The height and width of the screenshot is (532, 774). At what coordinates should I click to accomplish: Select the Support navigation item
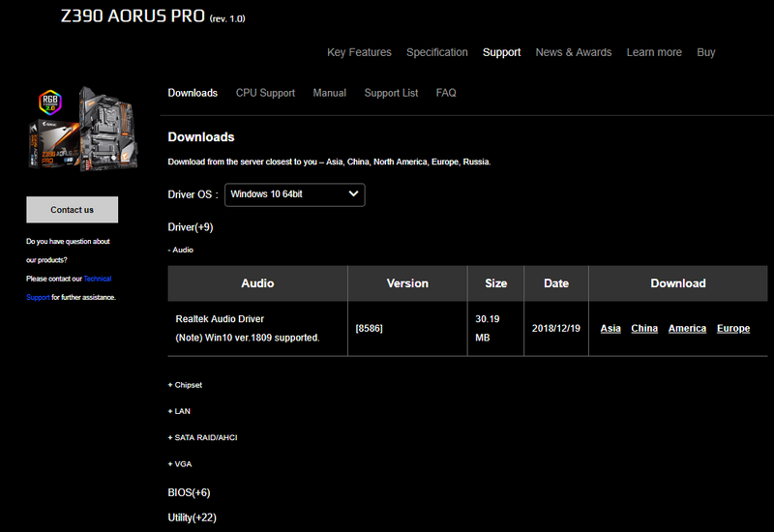point(501,52)
